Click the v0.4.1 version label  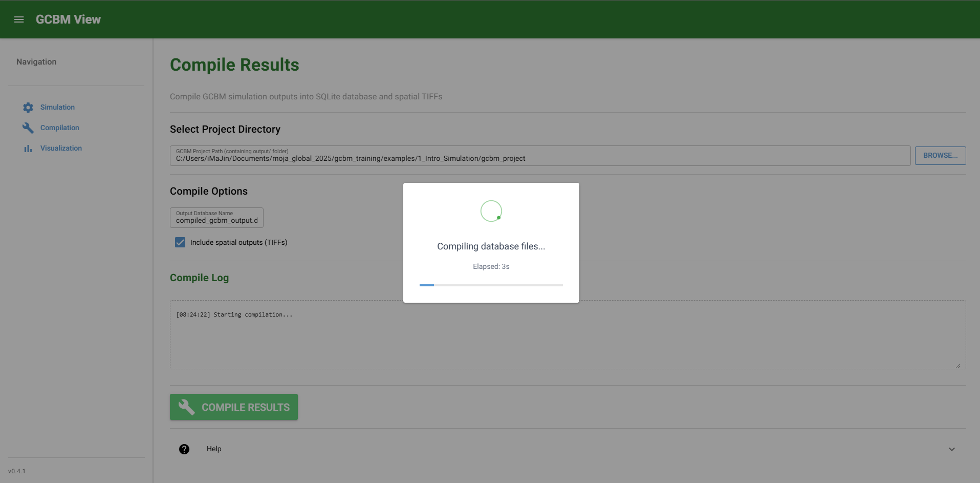coord(17,471)
